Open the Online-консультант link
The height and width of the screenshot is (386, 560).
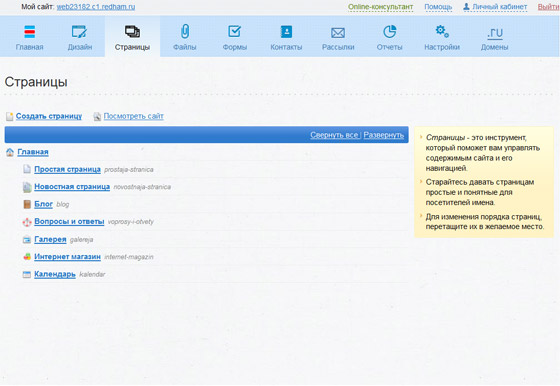point(380,7)
